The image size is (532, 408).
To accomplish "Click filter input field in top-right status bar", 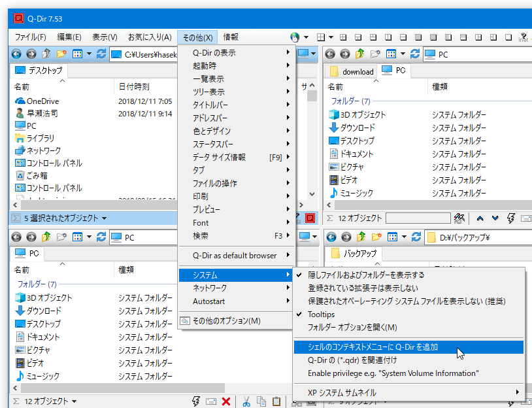I will tap(418, 218).
